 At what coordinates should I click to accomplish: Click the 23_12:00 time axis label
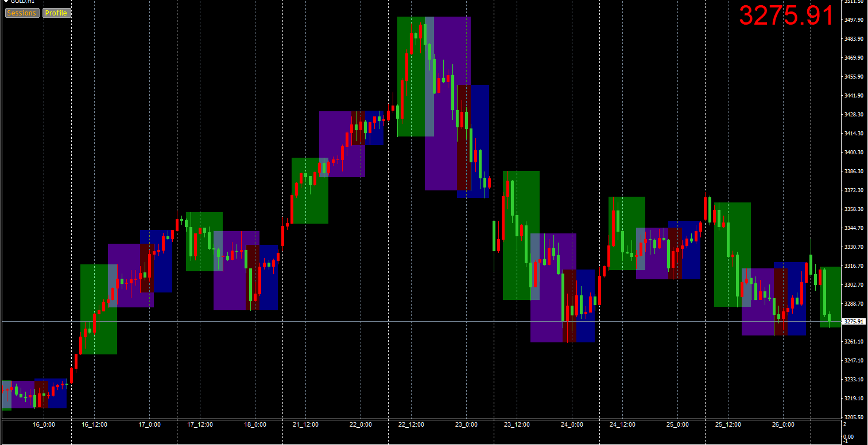(x=517, y=425)
